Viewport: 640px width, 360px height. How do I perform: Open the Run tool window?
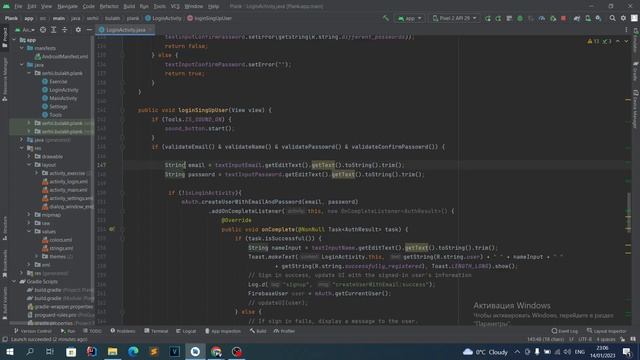(68, 331)
